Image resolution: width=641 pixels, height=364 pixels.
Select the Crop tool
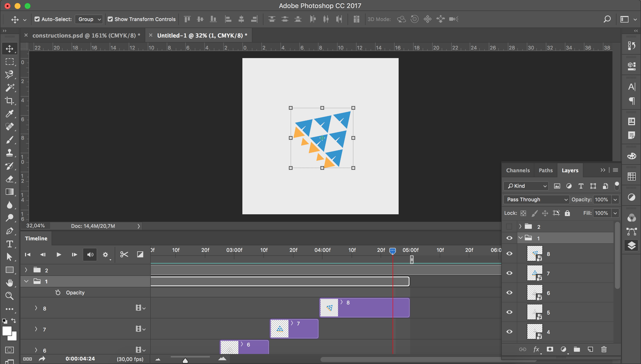10,101
